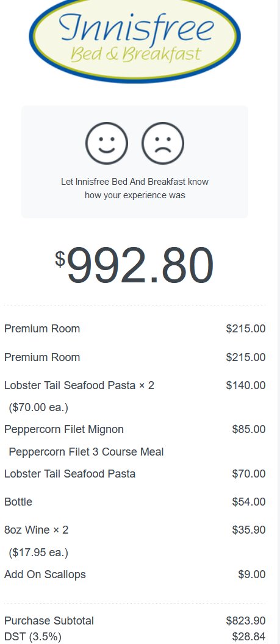280x644 pixels.
Task: Click the Add On Scallops item
Action: [x=135, y=574]
